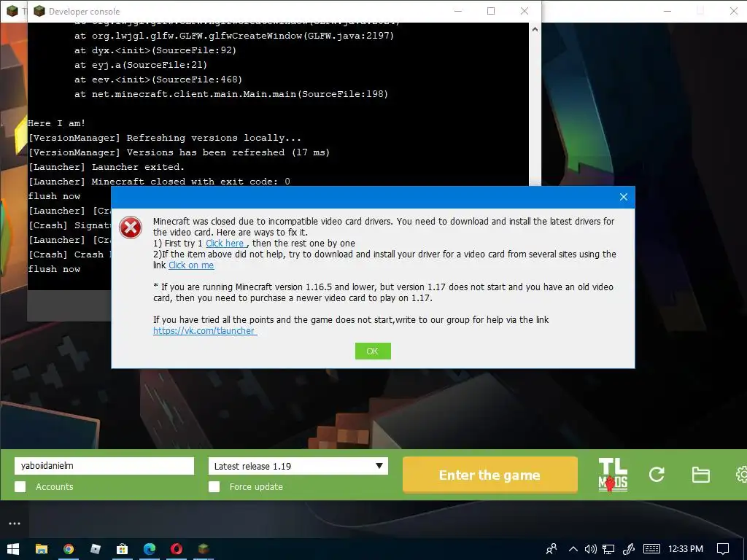Close the error dialog with X
This screenshot has height=560, width=747.
(x=623, y=197)
